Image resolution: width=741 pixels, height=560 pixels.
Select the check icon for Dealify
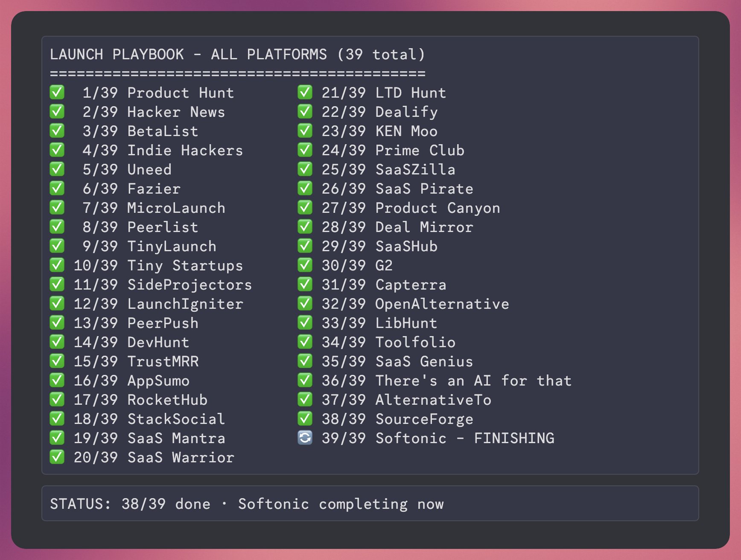[x=305, y=111]
